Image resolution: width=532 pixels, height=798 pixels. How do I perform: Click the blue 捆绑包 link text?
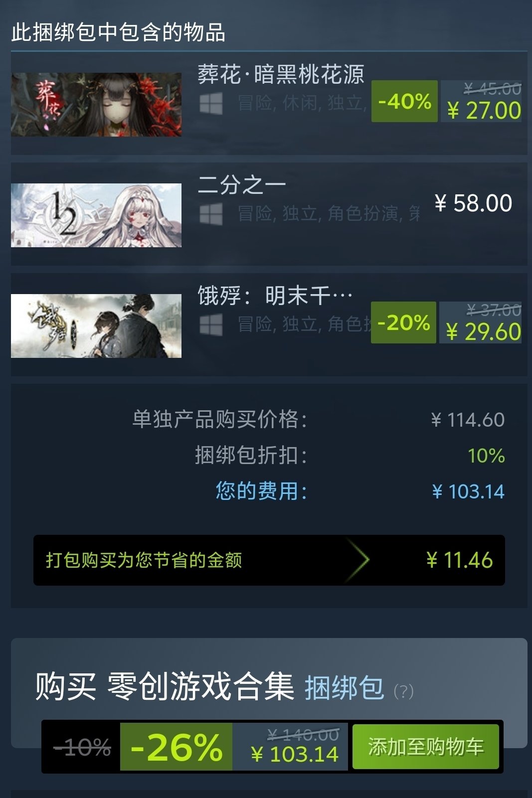(345, 688)
